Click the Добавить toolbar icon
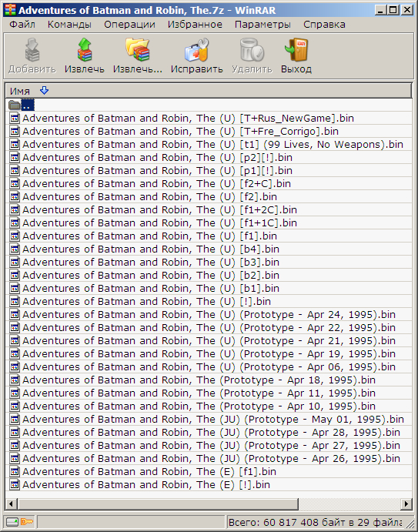This screenshot has width=418, height=532. pyautogui.click(x=32, y=50)
